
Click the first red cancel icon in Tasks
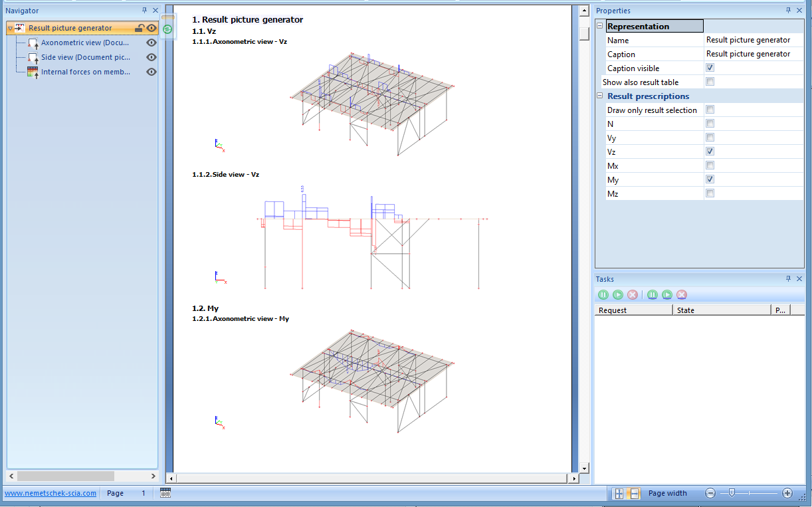(x=633, y=294)
